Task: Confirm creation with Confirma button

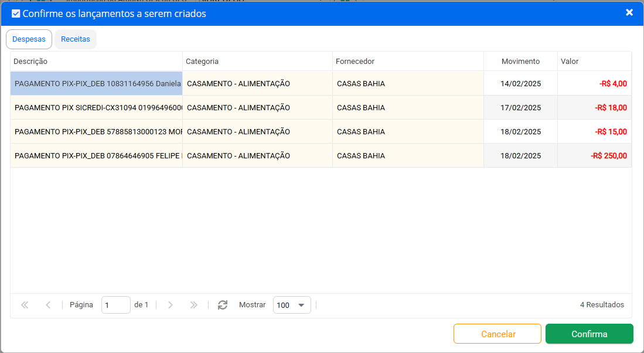Action: point(590,334)
